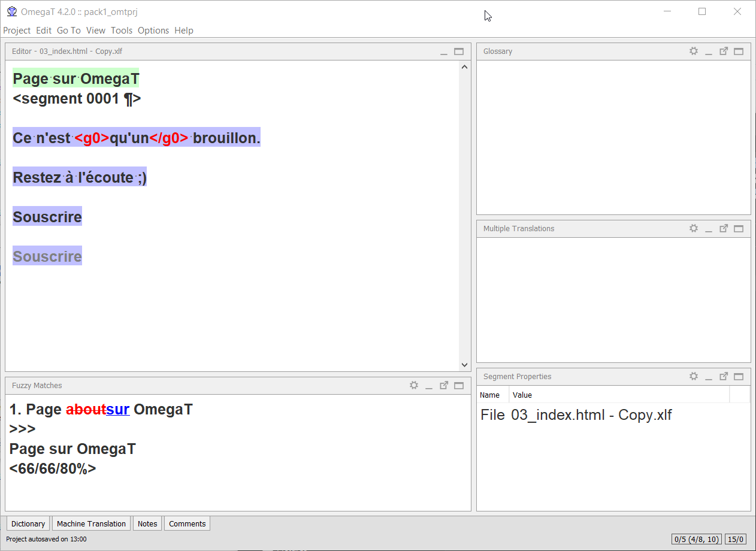Open Glossary pane settings gear

pyautogui.click(x=694, y=52)
